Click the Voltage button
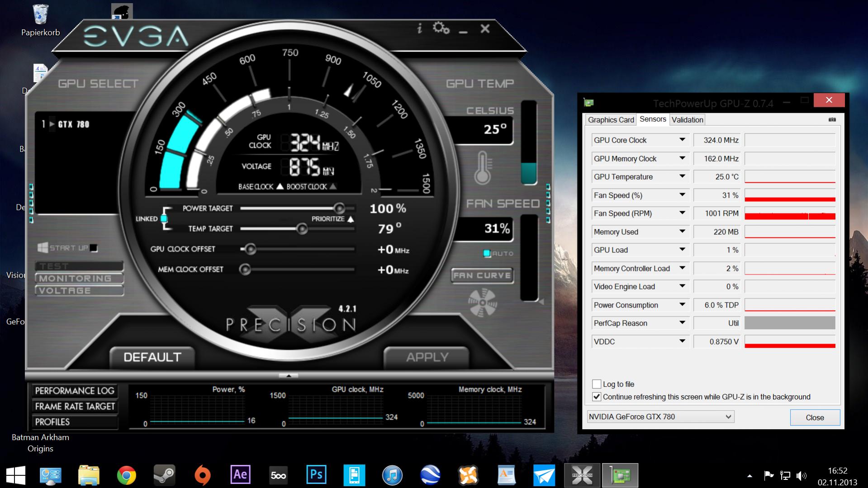The image size is (868, 488). coord(79,291)
